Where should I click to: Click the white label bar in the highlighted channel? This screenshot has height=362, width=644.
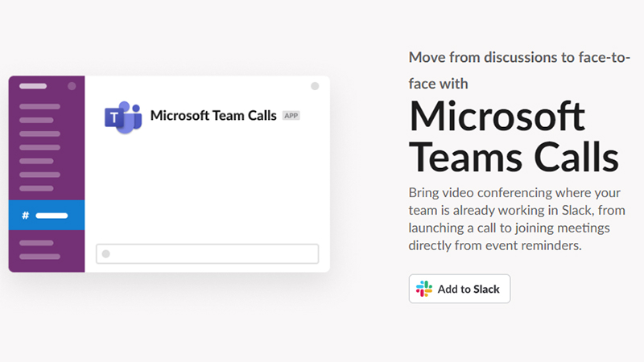[52, 216]
